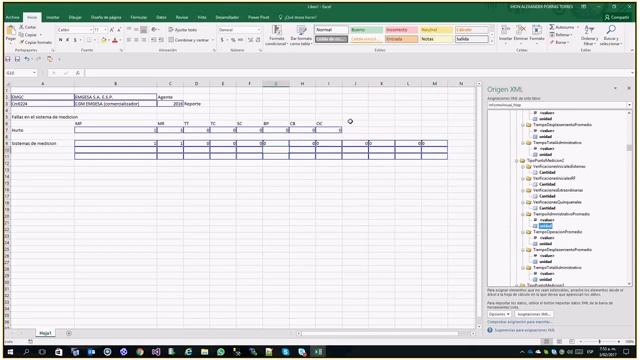Click the Pegar paste icon
Viewport: 640px width, 360px height.
[x=11, y=31]
